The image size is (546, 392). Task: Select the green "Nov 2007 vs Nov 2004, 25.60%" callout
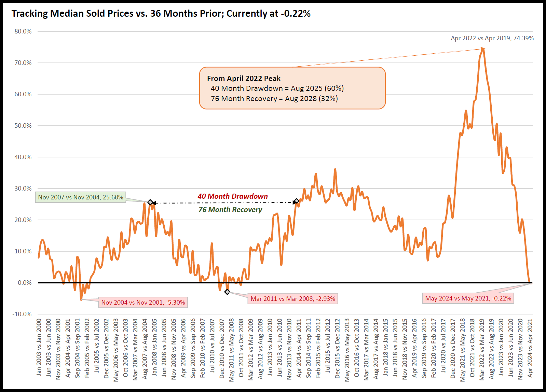[x=81, y=197]
